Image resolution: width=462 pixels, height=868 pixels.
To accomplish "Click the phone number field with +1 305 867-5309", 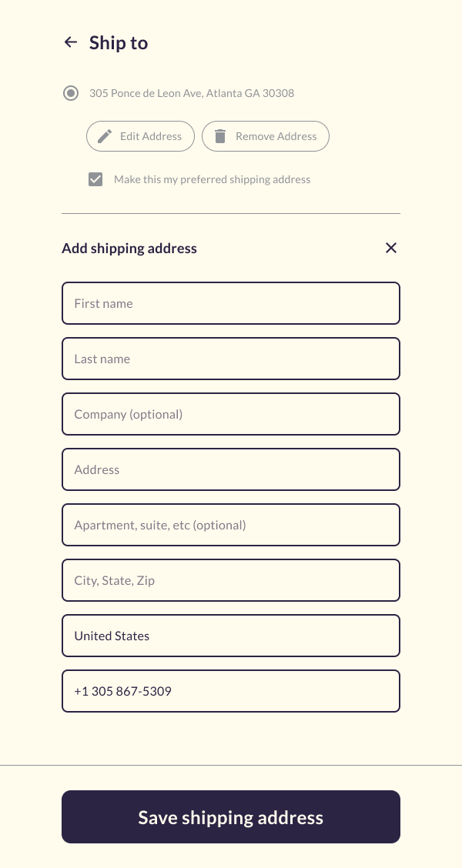I will tap(231, 691).
